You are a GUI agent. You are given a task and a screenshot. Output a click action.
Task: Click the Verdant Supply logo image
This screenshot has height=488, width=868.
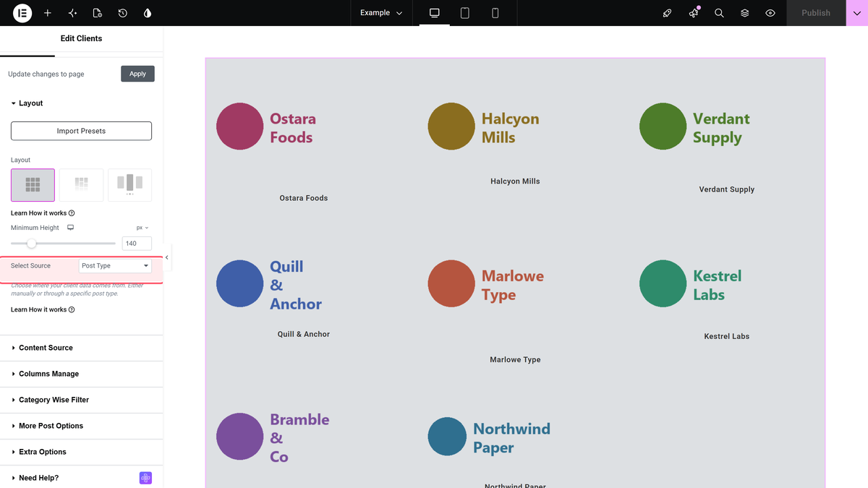[x=695, y=127]
